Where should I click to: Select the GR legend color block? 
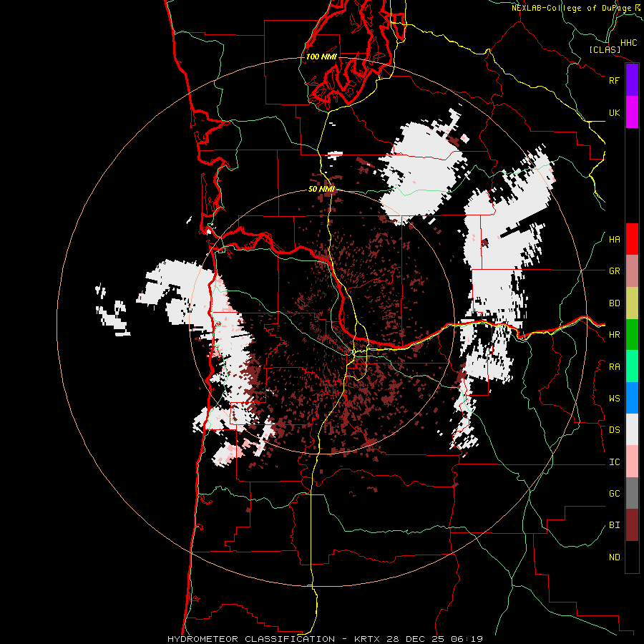coord(632,270)
